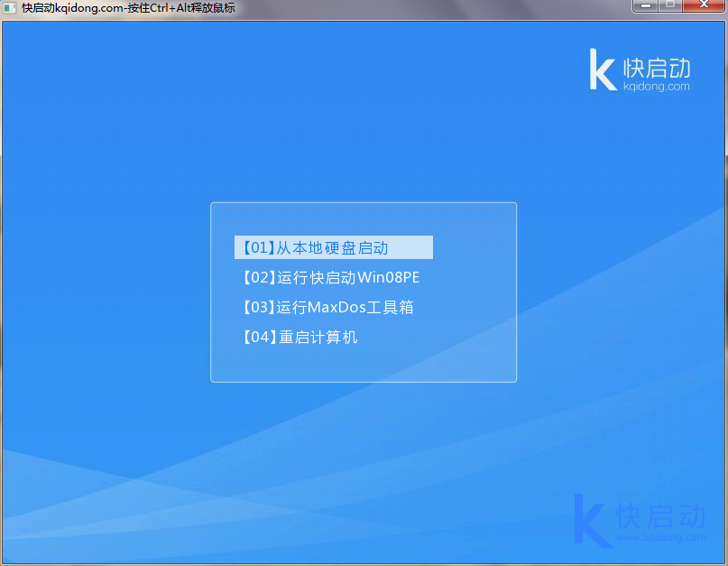Viewport: 728px width, 566px height.
Task: Choose 【02】运行快启动Win08PE entry
Action: [330, 277]
